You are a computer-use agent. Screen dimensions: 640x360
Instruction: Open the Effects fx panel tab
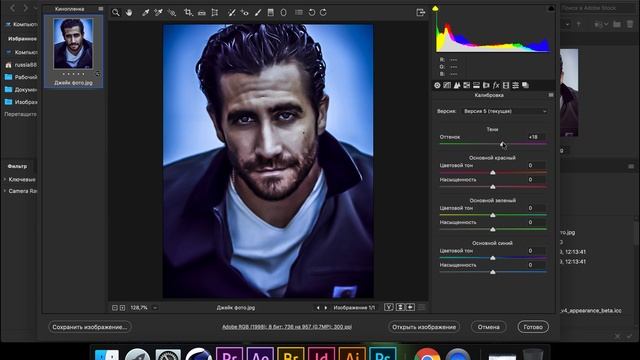[x=496, y=85]
